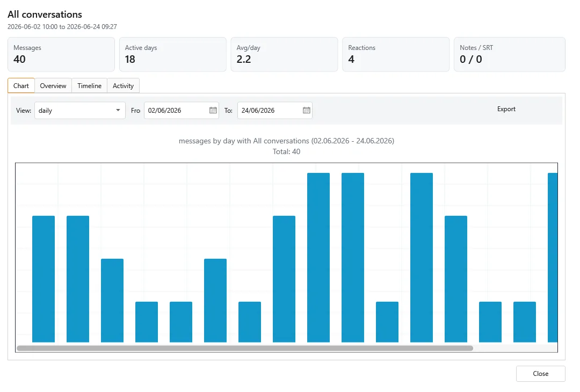Click the date range text under the title
This screenshot has width=580, height=392.
coord(62,27)
